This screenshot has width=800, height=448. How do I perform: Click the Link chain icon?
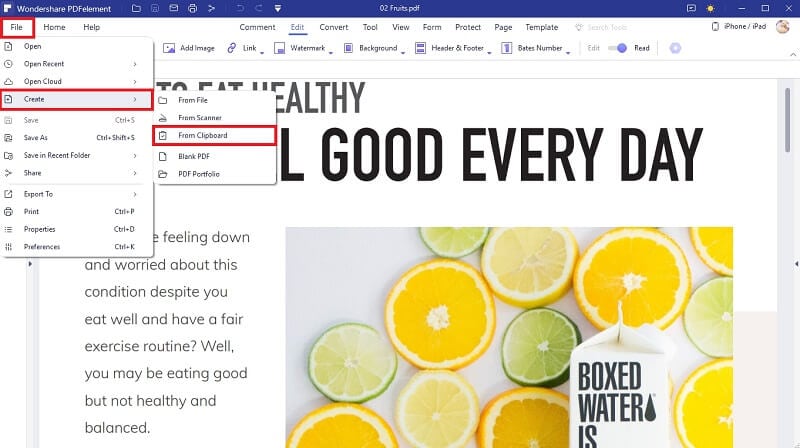(x=232, y=48)
